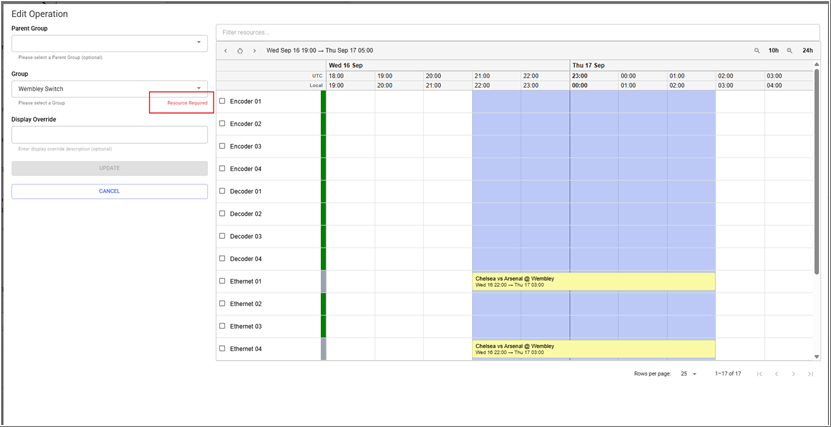
Task: Click the Decoder 03 row label
Action: [245, 236]
